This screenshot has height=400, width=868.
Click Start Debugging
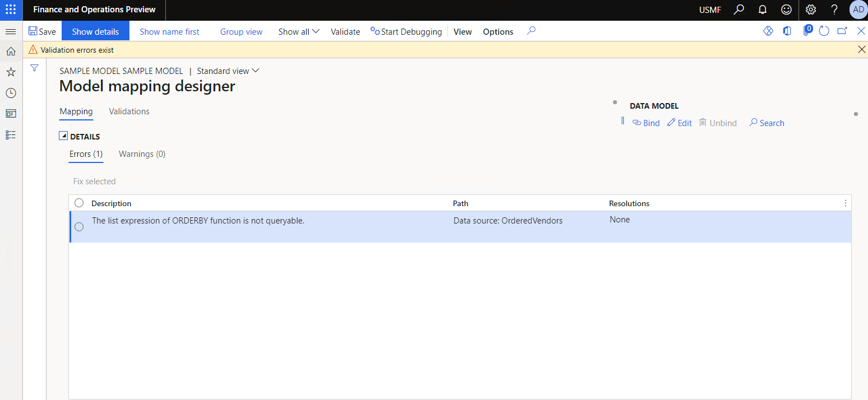click(x=406, y=31)
